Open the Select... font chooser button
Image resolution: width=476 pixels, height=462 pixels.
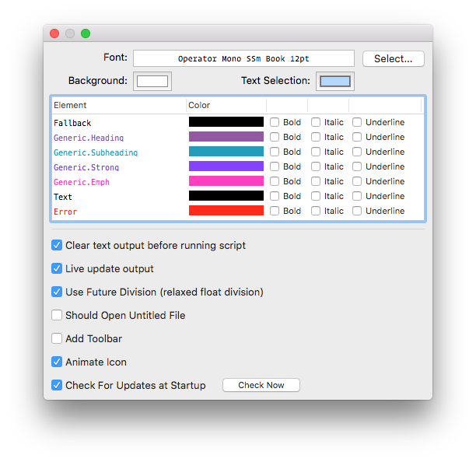393,58
